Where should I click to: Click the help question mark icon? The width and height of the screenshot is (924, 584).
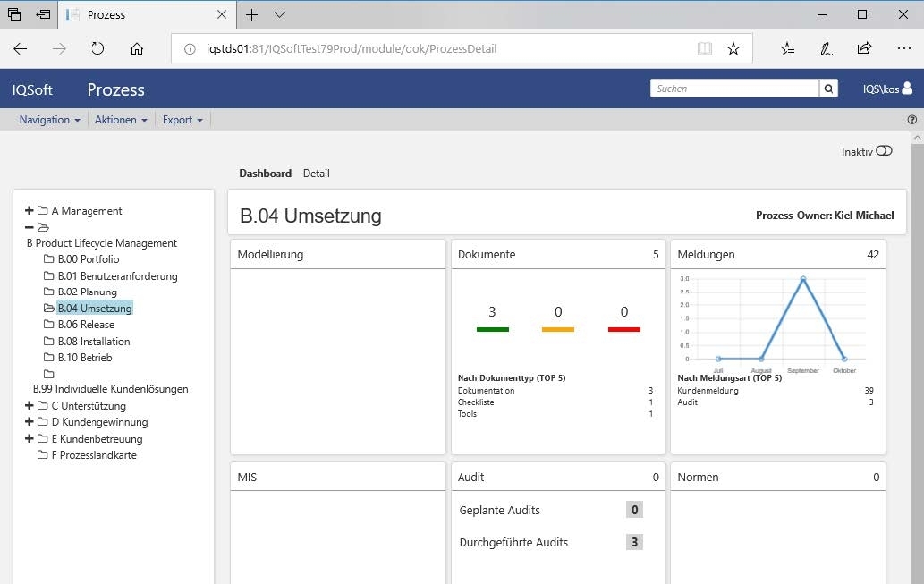coord(912,120)
